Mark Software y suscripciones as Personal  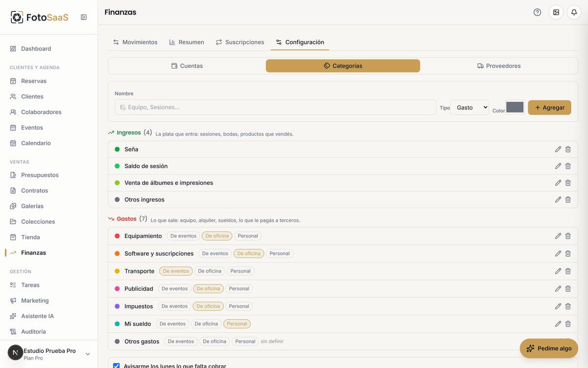(x=280, y=254)
